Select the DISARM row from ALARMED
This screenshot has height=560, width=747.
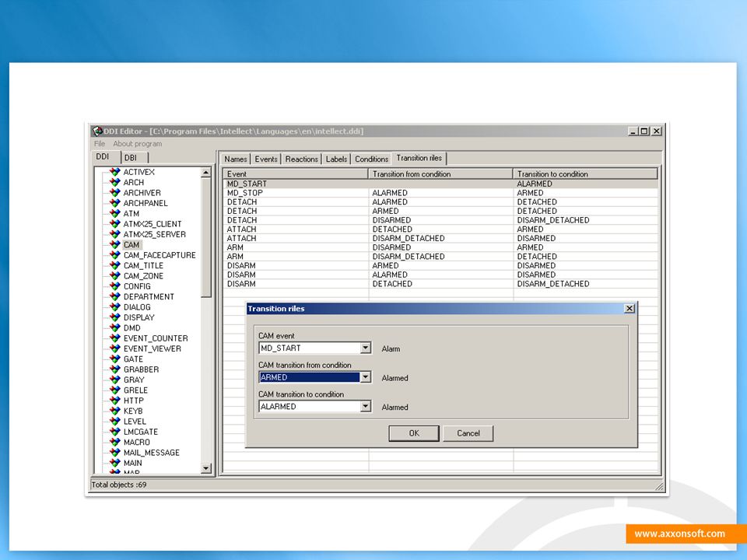pyautogui.click(x=440, y=275)
